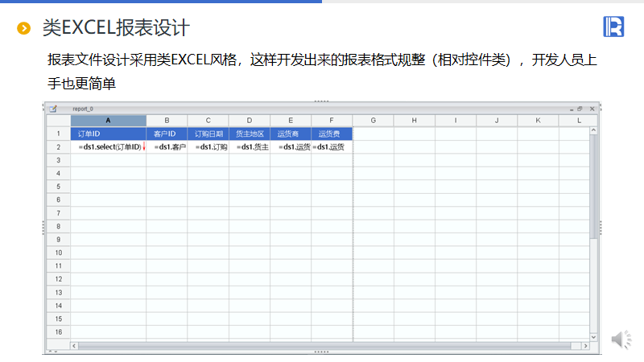644x362 pixels.
Task: Select column header B
Action: [x=167, y=121]
